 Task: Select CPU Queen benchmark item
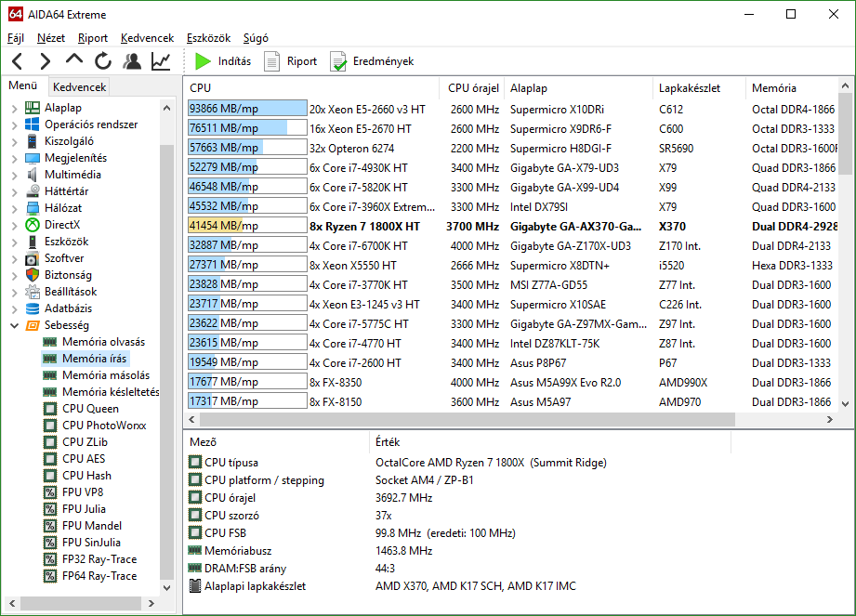(90, 409)
